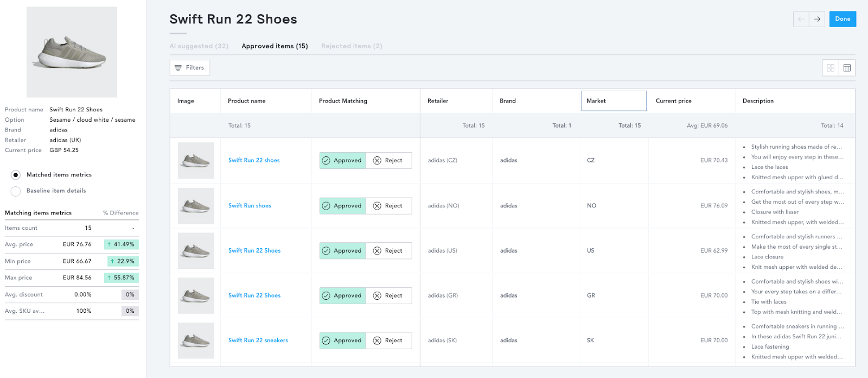Approve the adidas (US) item
The image size is (868, 378).
pyautogui.click(x=342, y=251)
